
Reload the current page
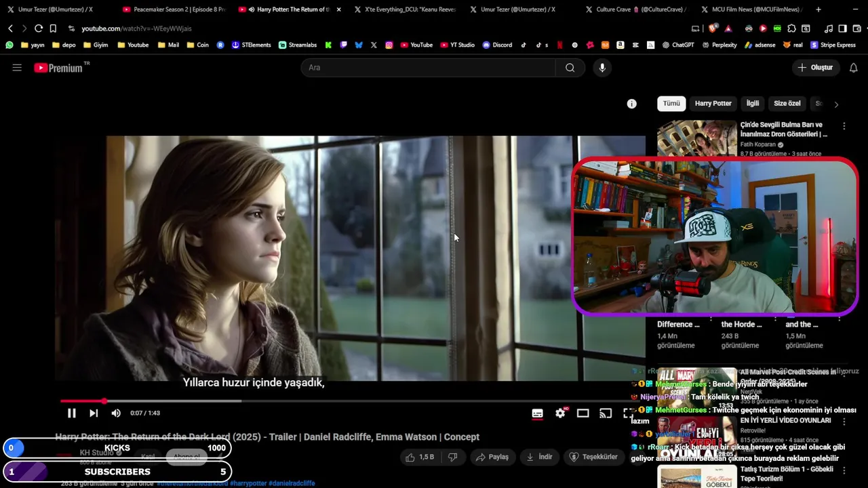click(39, 28)
